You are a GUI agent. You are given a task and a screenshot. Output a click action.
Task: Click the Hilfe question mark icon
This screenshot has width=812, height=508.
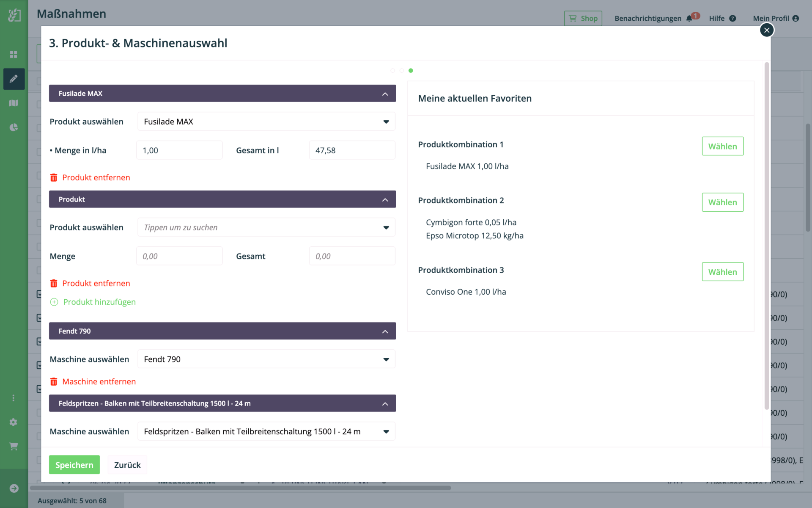pos(732,18)
